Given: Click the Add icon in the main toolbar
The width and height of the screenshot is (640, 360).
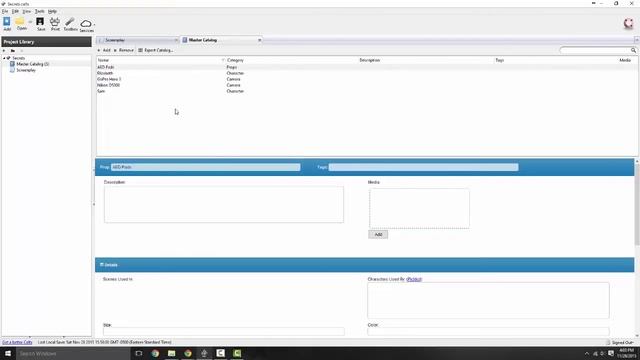Looking at the screenshot, I should click(x=7, y=24).
